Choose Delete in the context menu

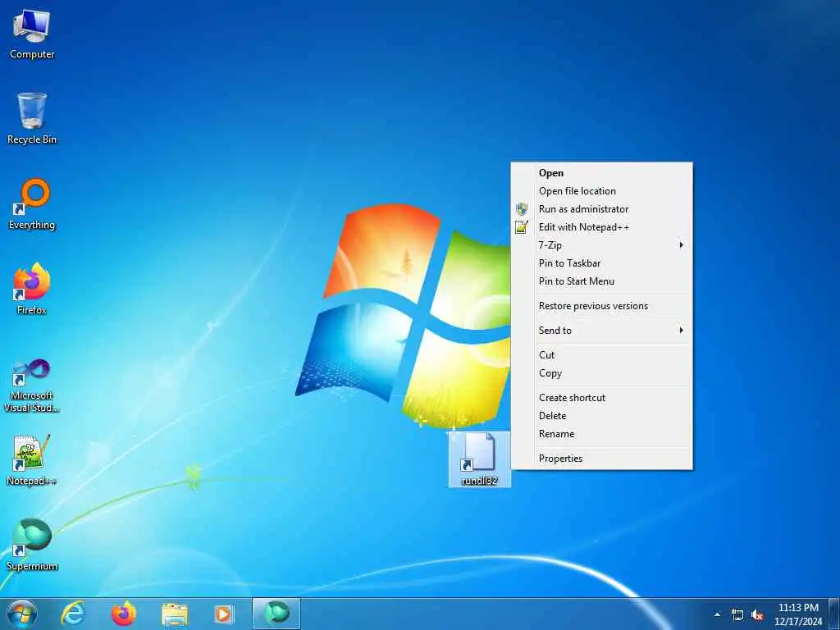tap(601, 416)
